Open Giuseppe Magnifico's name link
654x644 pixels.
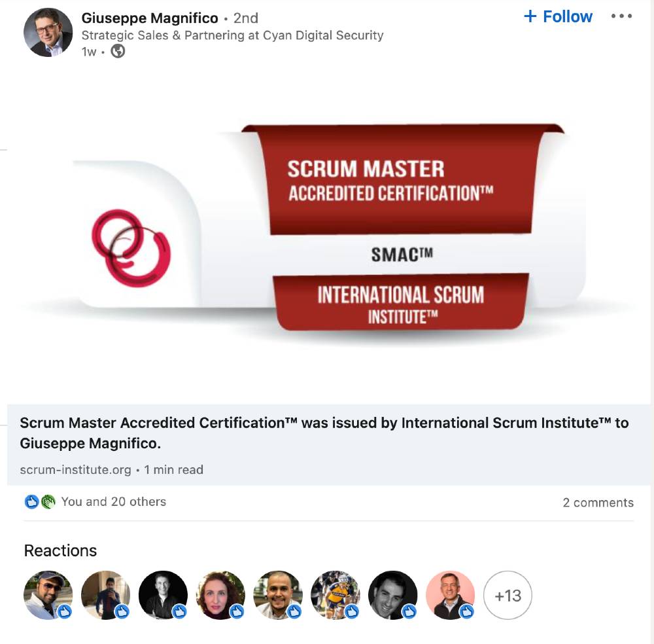coord(150,18)
